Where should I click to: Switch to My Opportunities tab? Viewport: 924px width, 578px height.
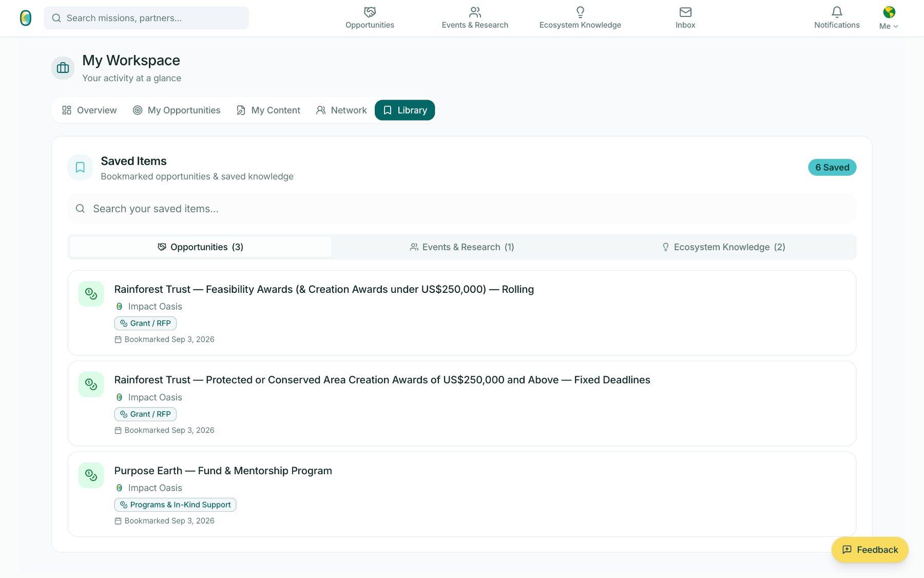(x=177, y=110)
